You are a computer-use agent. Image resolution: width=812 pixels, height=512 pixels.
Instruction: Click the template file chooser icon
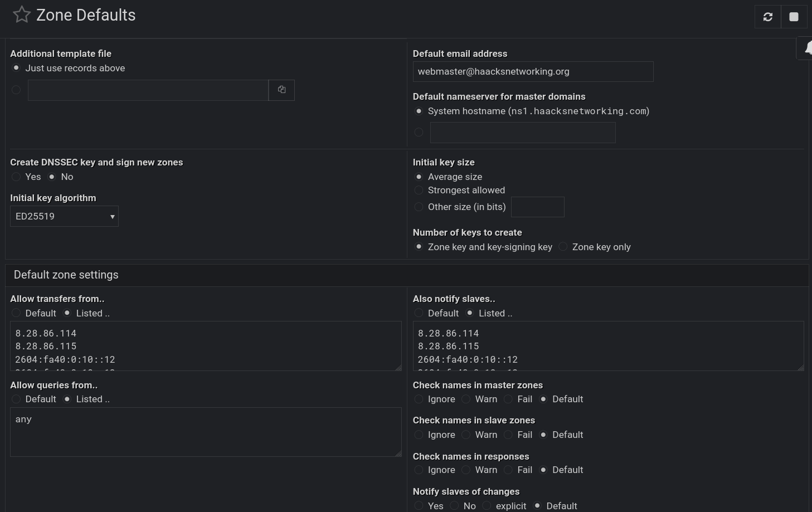pos(281,90)
